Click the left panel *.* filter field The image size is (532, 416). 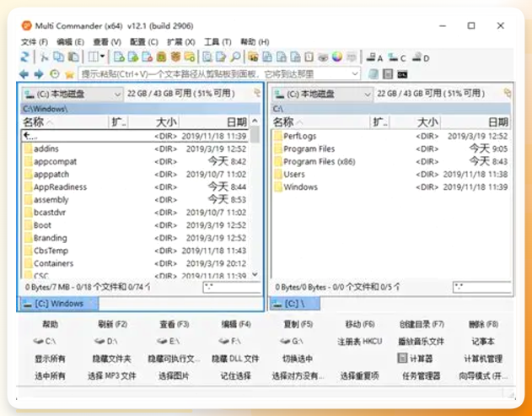tap(232, 287)
